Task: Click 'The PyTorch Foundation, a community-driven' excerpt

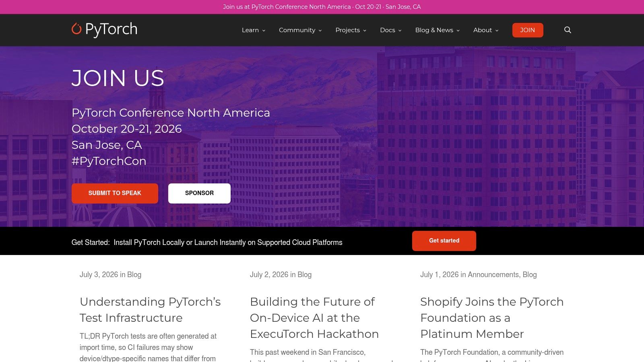Action: (x=492, y=352)
